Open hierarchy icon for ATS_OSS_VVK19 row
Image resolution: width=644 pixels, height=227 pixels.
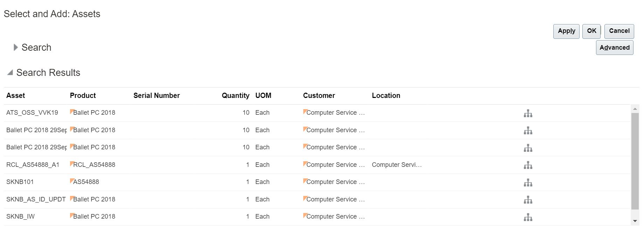click(528, 113)
